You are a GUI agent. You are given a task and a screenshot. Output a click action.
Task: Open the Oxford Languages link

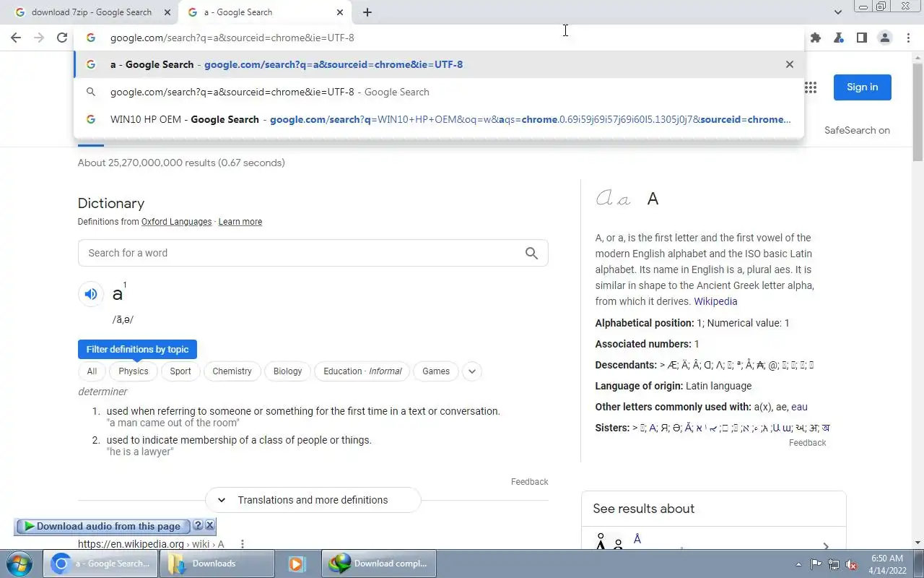point(176,222)
